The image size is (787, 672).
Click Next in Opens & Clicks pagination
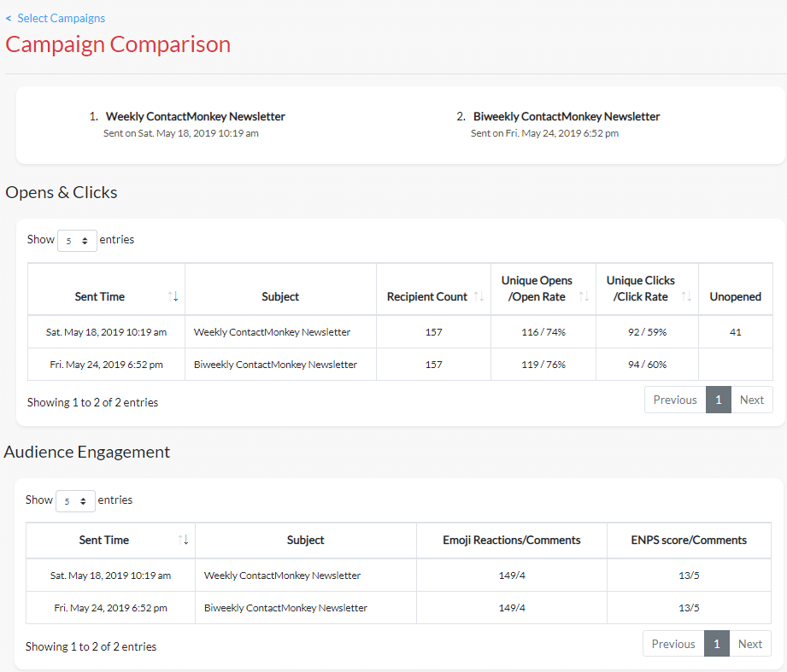(752, 400)
